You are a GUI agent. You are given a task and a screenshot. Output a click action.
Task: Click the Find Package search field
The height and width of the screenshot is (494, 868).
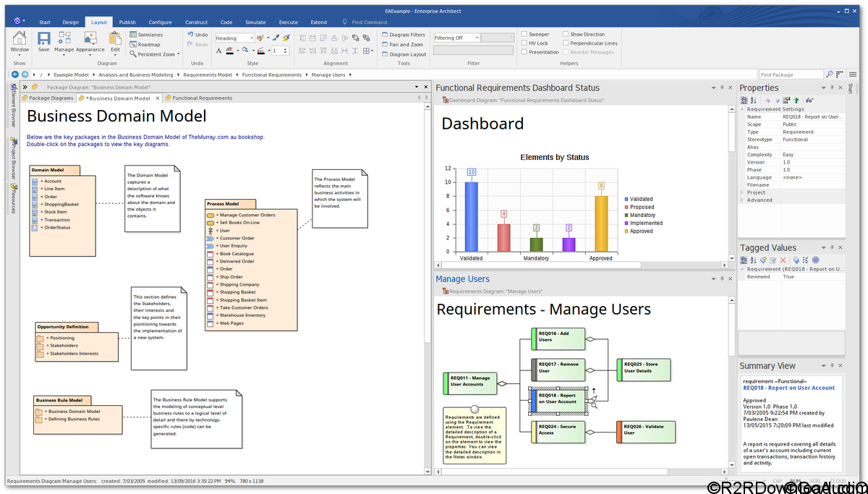(x=788, y=74)
